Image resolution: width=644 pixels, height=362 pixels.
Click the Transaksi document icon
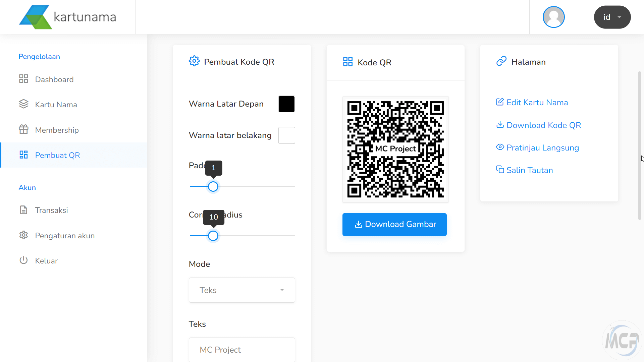[x=23, y=210]
